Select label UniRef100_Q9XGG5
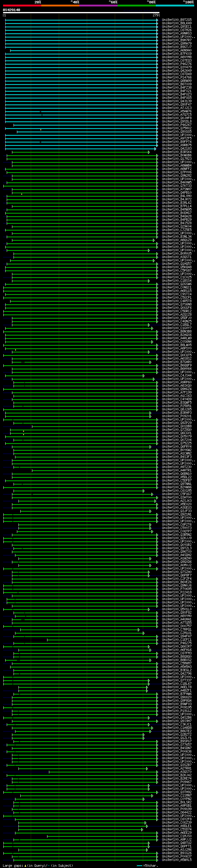 coord(177,131)
